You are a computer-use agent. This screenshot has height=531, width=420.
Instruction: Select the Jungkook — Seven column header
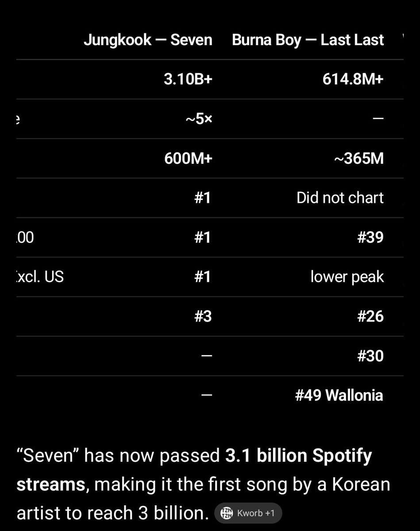tap(148, 40)
